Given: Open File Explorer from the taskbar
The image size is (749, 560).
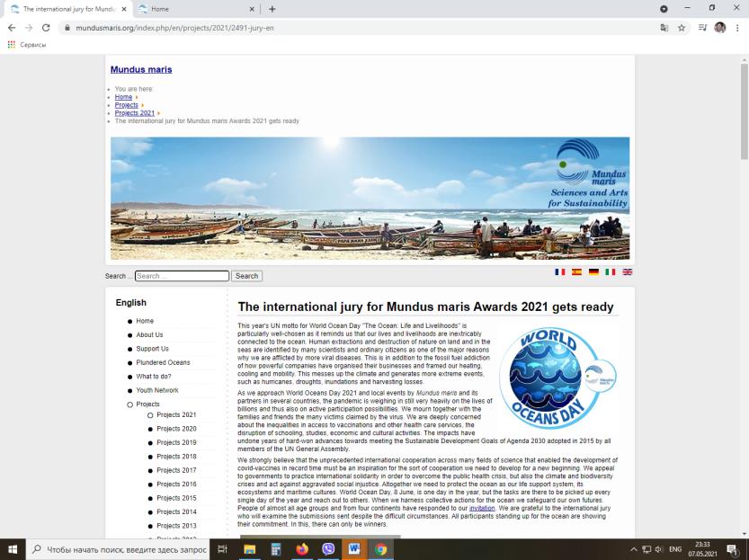Looking at the screenshot, I should point(249,549).
